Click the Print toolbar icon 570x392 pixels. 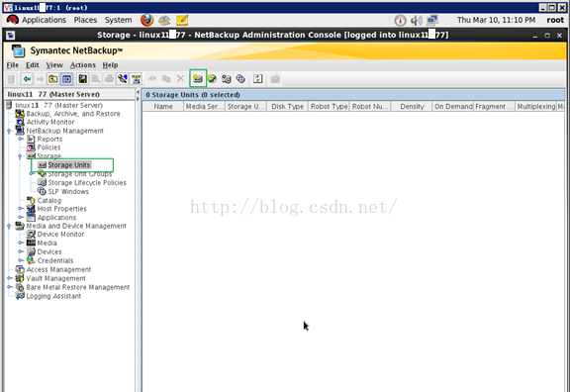point(109,79)
